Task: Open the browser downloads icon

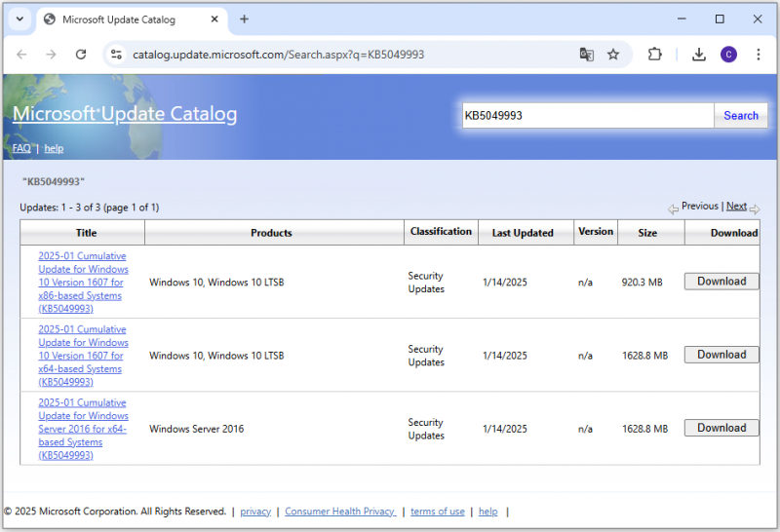Action: click(x=699, y=55)
